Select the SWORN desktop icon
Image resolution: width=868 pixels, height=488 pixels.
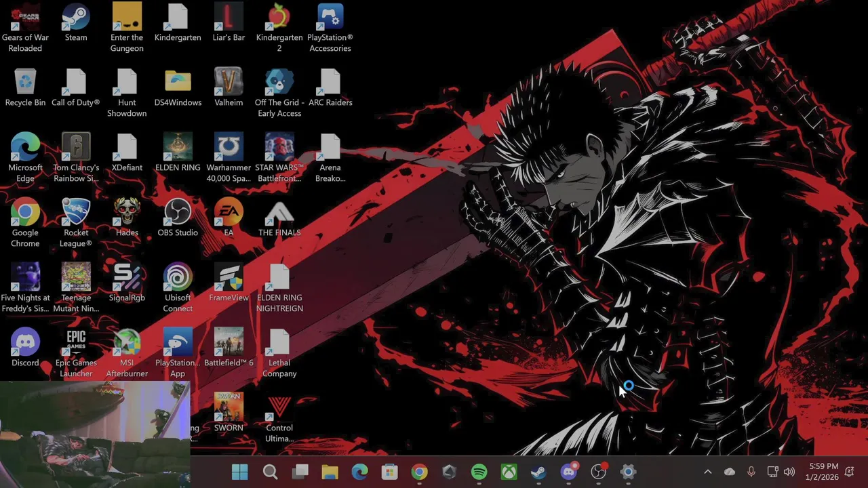pos(229,413)
